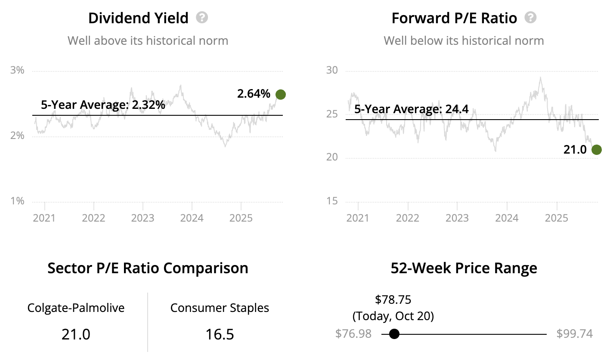The height and width of the screenshot is (364, 613).
Task: Click the 5-Year Average: 2.32% label
Action: pos(103,105)
